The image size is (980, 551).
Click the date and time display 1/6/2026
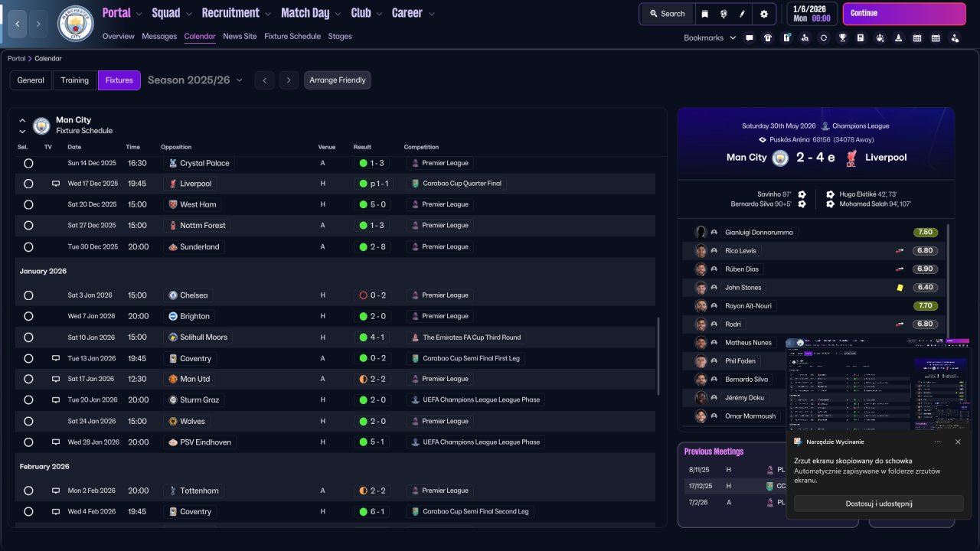click(x=811, y=14)
